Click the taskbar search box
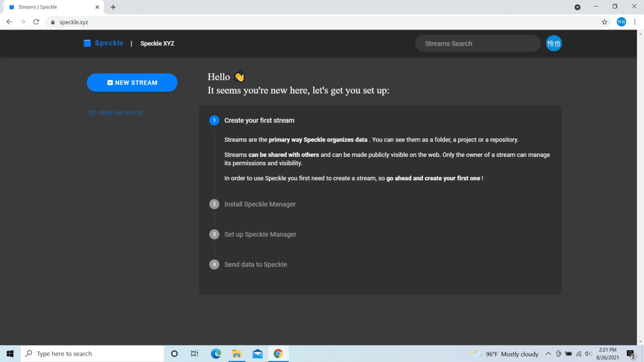Image resolution: width=644 pixels, height=362 pixels. (x=92, y=353)
